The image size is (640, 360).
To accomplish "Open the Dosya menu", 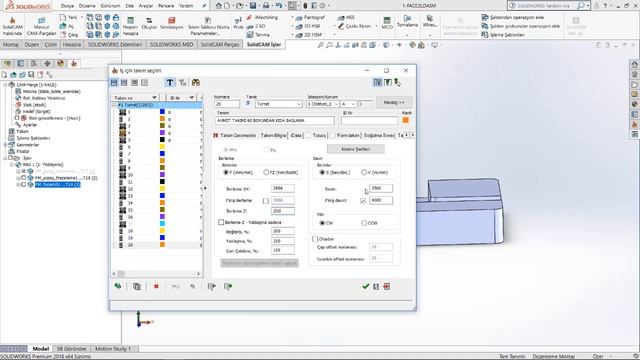I will pyautogui.click(x=67, y=6).
